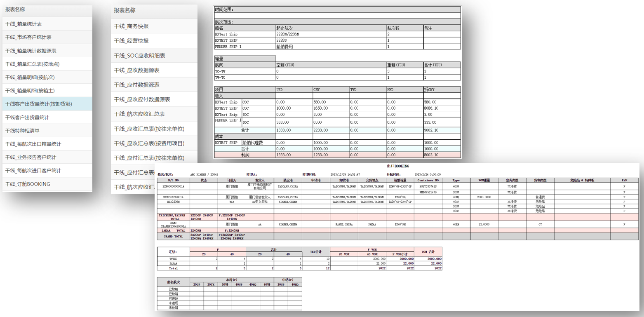Select the GRAND TOTAL row in the BOOKING table
This screenshot has height=317, width=644.
click(173, 237)
